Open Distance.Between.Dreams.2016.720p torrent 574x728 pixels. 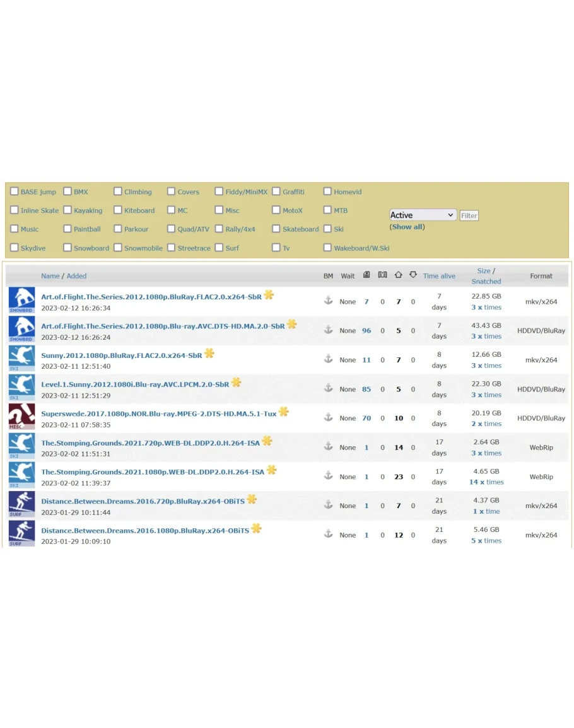pos(143,502)
